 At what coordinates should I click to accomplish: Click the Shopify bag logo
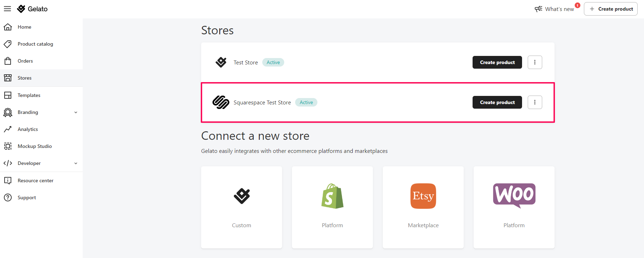pos(333,196)
